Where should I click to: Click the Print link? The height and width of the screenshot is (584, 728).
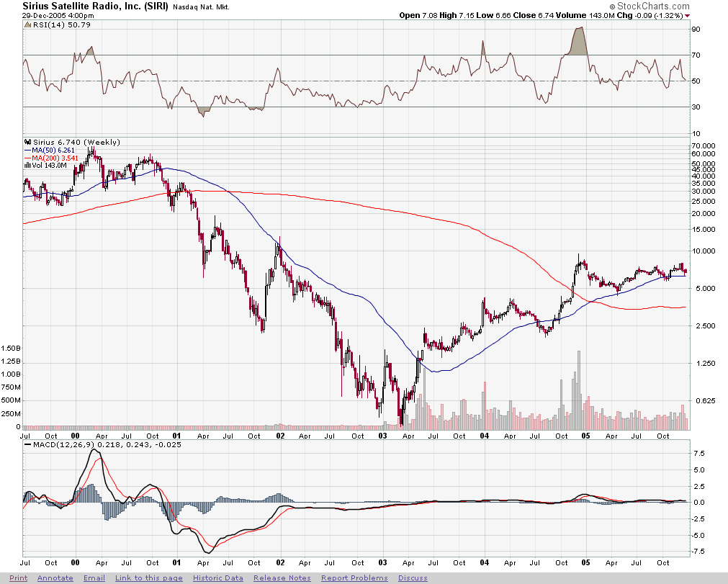[x=18, y=578]
